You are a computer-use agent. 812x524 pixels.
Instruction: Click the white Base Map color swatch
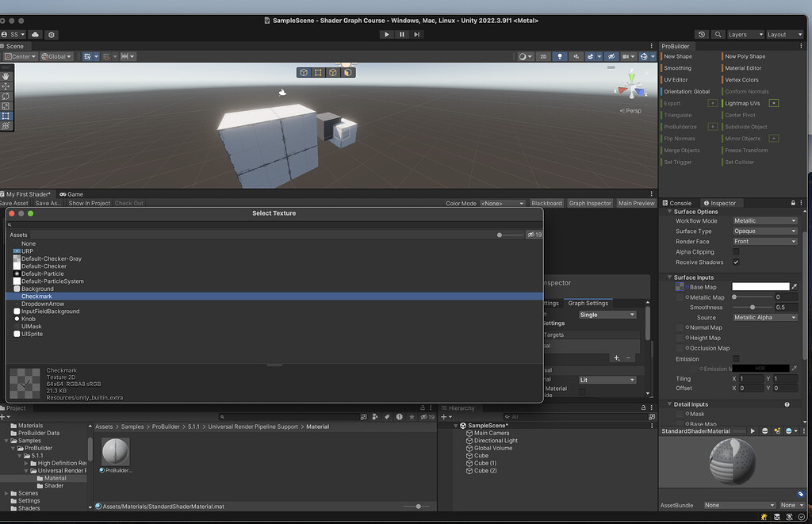click(x=760, y=286)
